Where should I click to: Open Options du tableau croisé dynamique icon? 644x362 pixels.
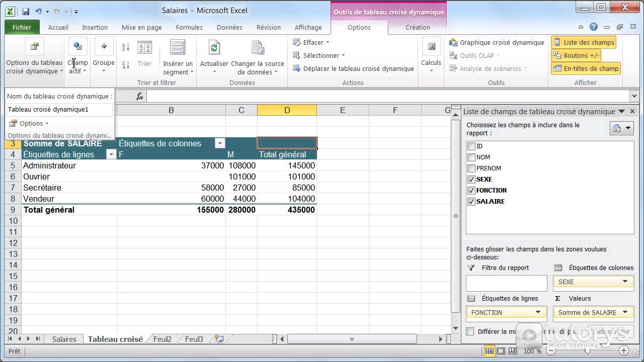pos(34,47)
